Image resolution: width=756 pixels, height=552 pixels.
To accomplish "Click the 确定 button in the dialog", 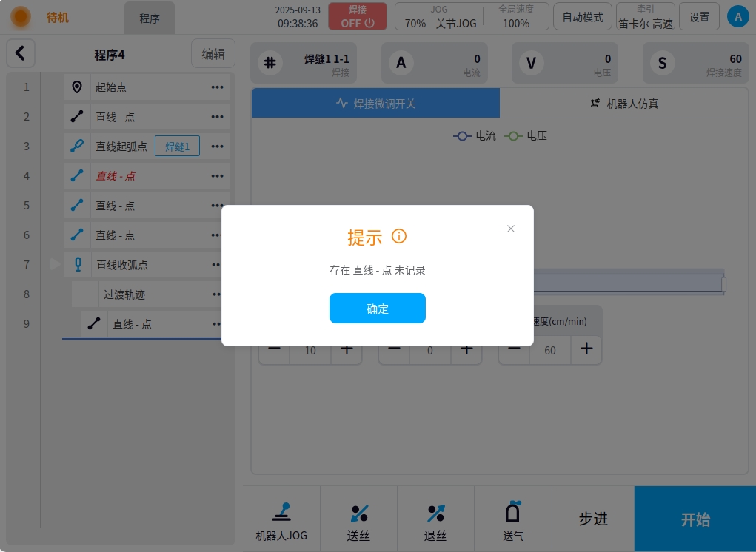I will point(377,309).
